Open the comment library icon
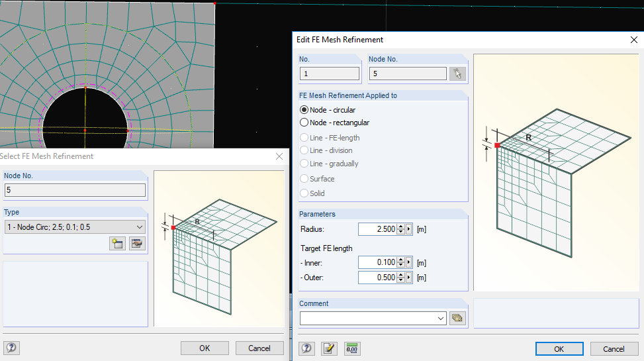Viewport: 644px width, 361px height. click(x=457, y=318)
